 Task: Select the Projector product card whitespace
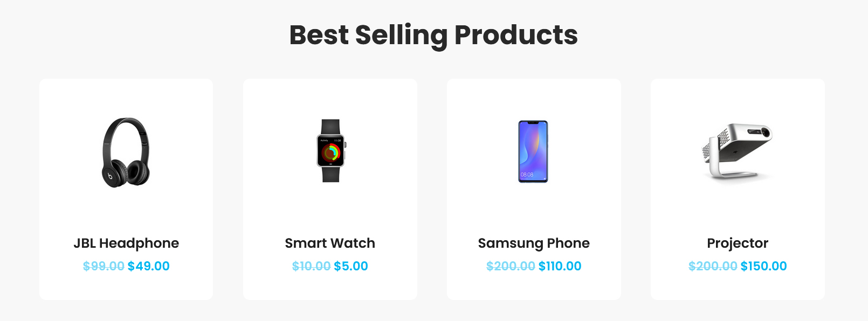(738, 210)
